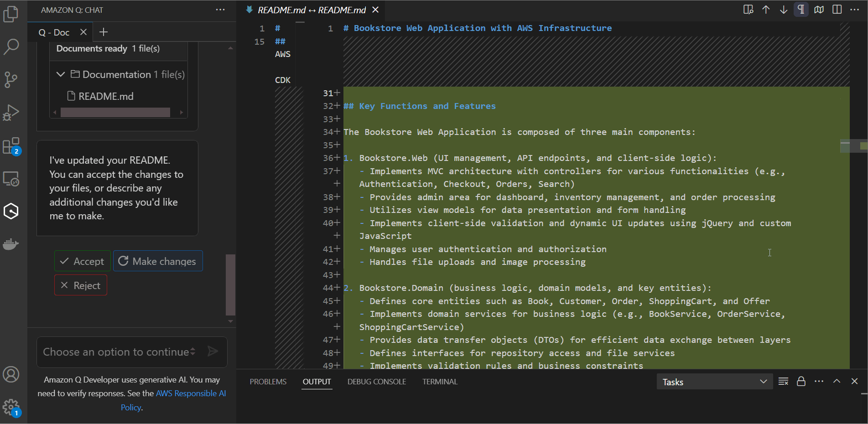
Task: Toggle output auto-scroll lock icon
Action: (x=801, y=382)
